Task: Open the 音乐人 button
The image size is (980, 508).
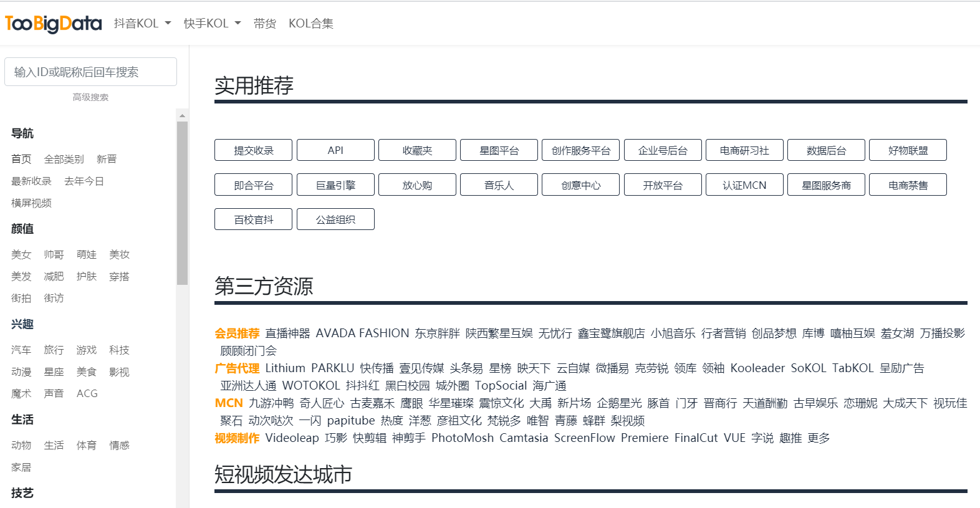Action: pyautogui.click(x=499, y=185)
